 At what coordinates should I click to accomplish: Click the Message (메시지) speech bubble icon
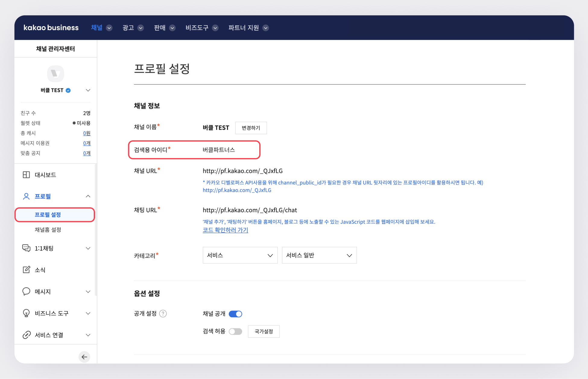tap(26, 291)
